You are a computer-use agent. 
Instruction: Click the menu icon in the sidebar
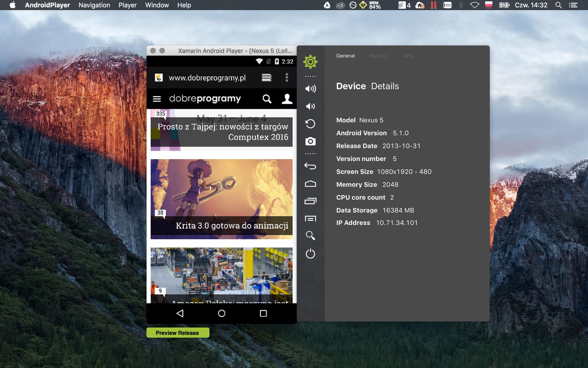310,218
